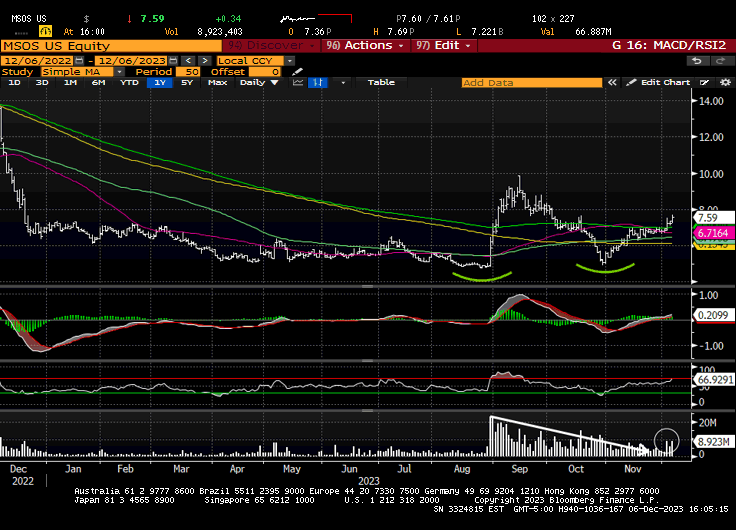Set the range to 6M
Image resolution: width=736 pixels, height=530 pixels.
tap(98, 83)
